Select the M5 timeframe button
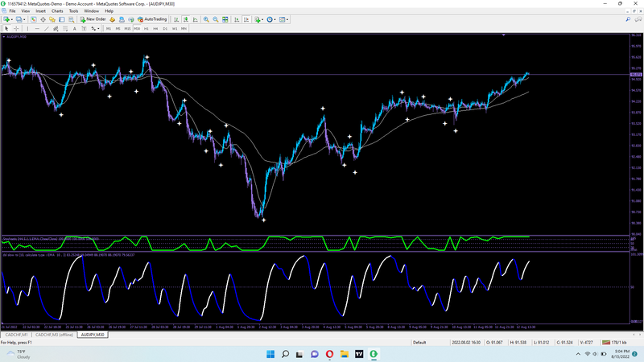 coord(118,28)
